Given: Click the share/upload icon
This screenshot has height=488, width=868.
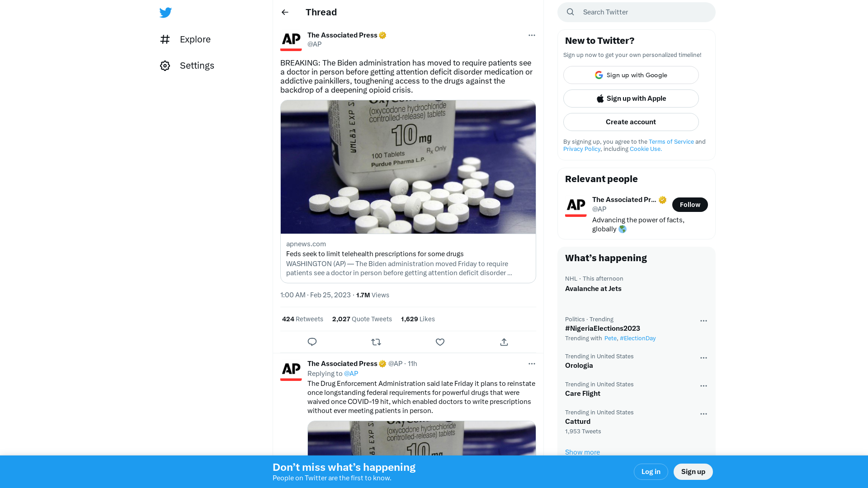Looking at the screenshot, I should click(504, 342).
